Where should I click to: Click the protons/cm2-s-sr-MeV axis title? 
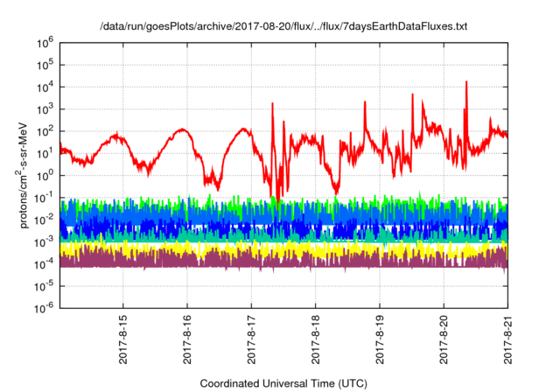pos(22,175)
